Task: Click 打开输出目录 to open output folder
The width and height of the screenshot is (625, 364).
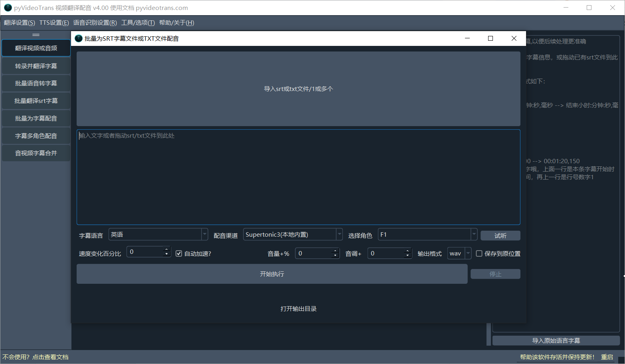Action: click(298, 309)
